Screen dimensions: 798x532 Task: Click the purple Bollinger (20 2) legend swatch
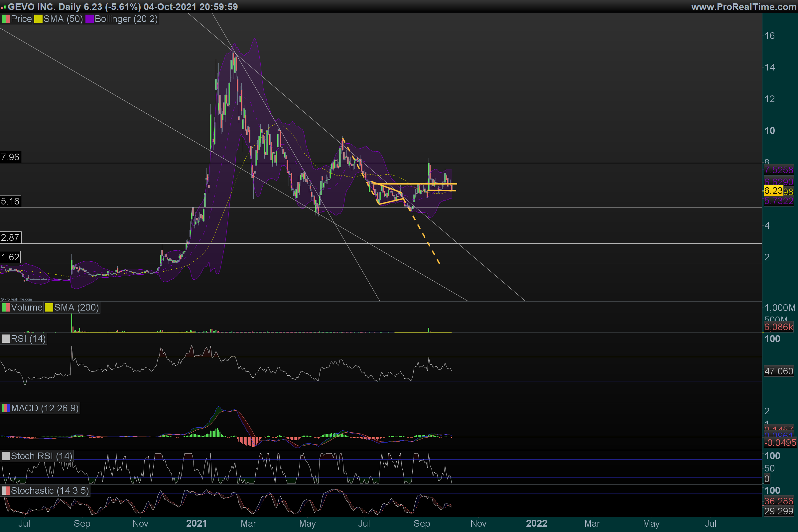(x=89, y=19)
